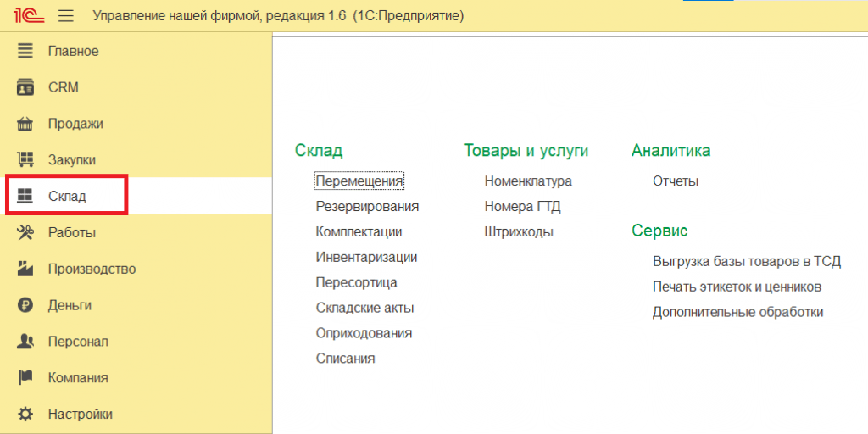Click the Аналитика heading
Image resolution: width=868 pixels, height=434 pixels.
pyautogui.click(x=671, y=151)
